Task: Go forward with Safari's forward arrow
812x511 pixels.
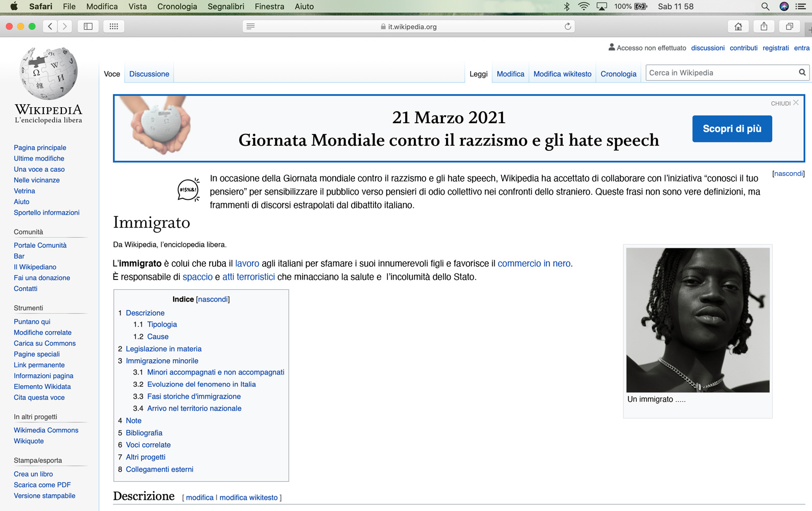Action: (64, 27)
